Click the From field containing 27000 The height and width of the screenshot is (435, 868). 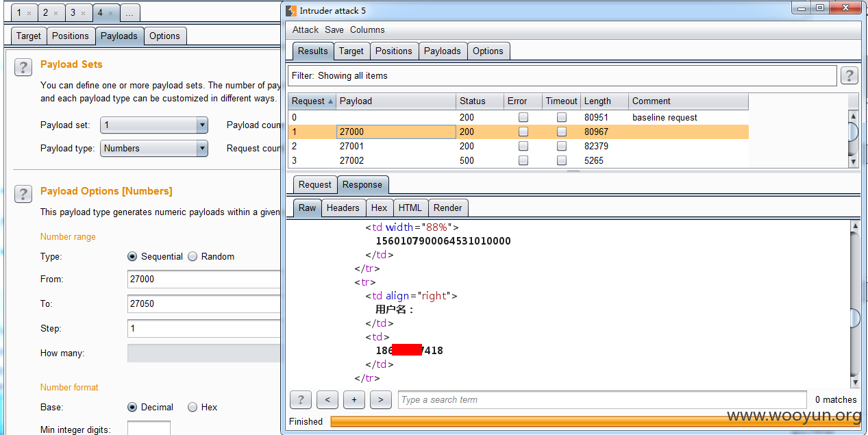pyautogui.click(x=204, y=279)
